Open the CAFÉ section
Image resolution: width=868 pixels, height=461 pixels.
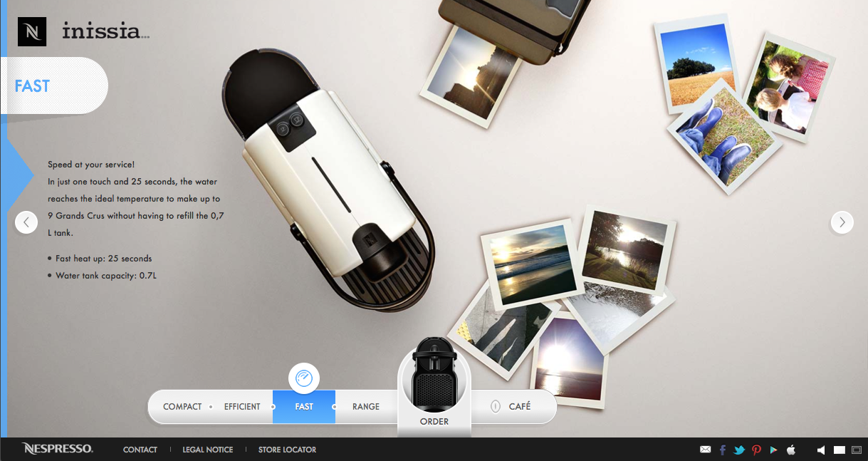pos(519,407)
